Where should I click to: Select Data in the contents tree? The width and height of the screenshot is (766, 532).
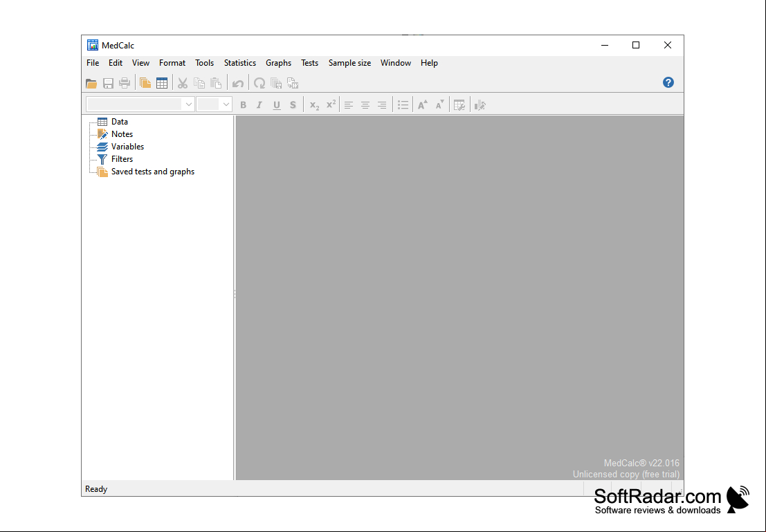pos(120,122)
